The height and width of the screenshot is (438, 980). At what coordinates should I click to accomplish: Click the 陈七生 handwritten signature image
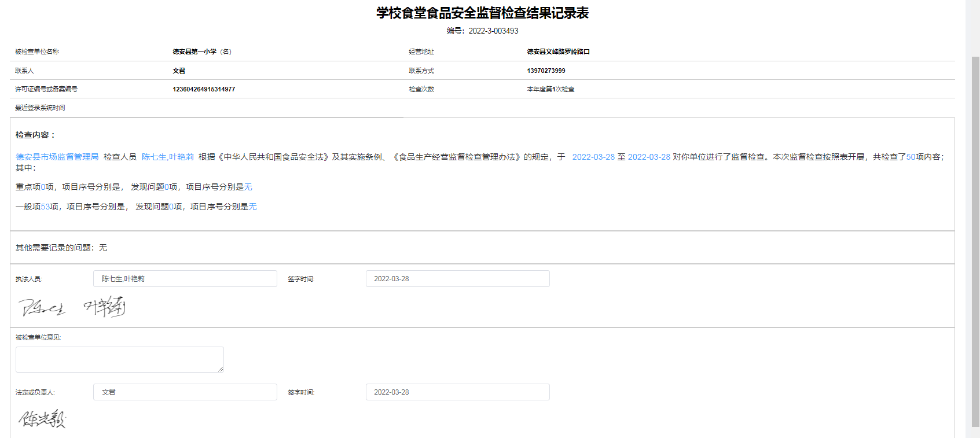42,308
